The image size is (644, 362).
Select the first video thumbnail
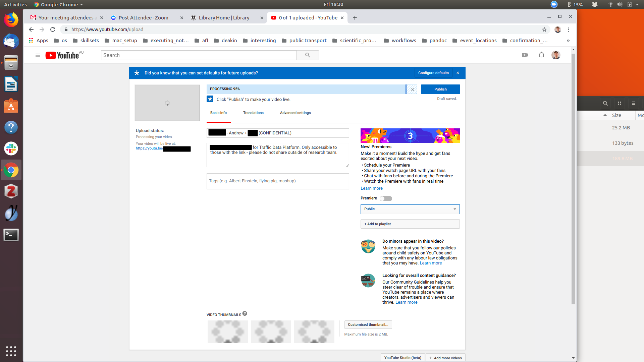point(227,331)
